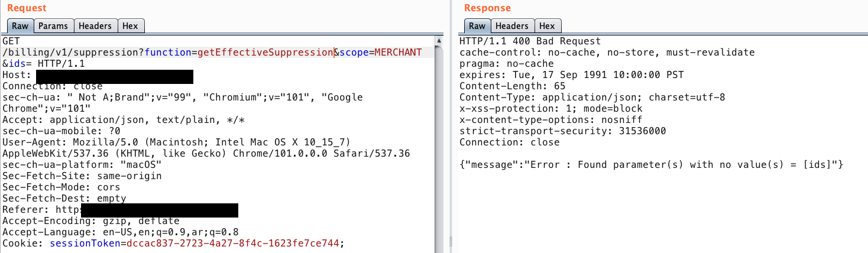Click the MERCHANT scope value
This screenshot has height=253, width=868.
click(398, 53)
